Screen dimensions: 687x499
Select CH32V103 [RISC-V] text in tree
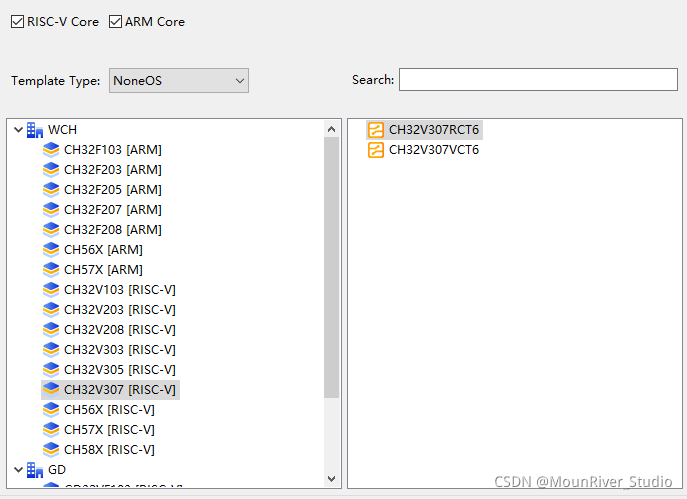[x=120, y=290]
